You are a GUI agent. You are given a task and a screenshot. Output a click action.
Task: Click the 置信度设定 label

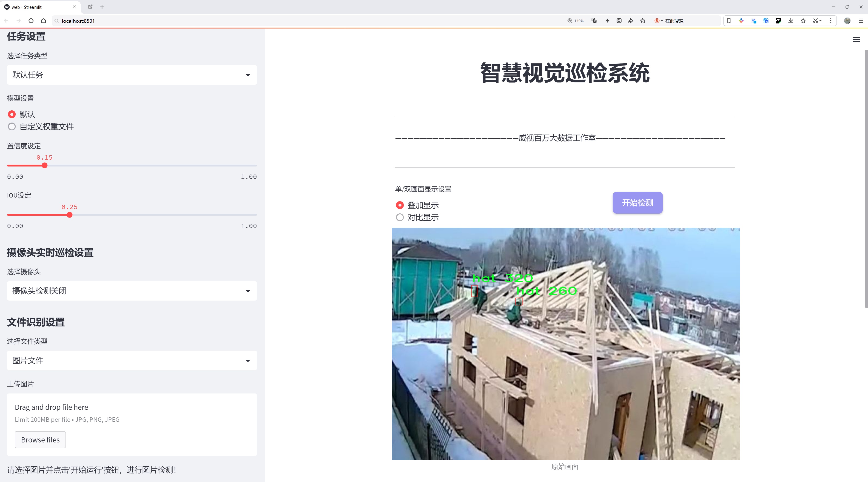point(24,146)
